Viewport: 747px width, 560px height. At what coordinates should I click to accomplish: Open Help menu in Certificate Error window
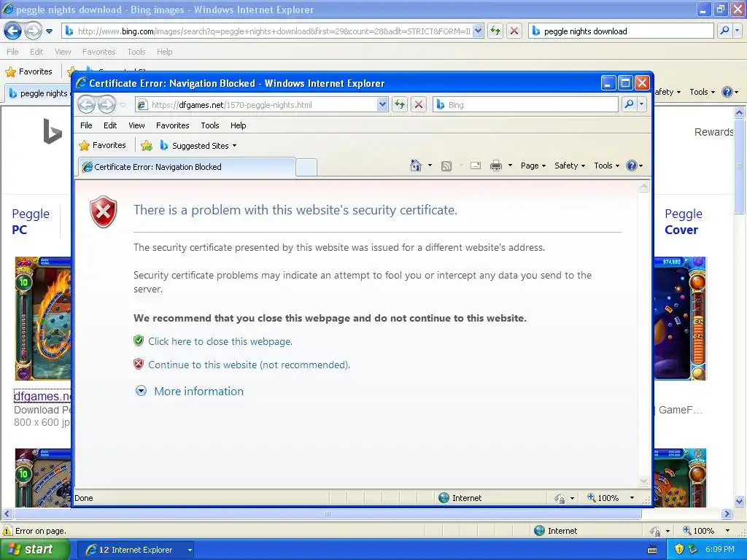(x=239, y=125)
